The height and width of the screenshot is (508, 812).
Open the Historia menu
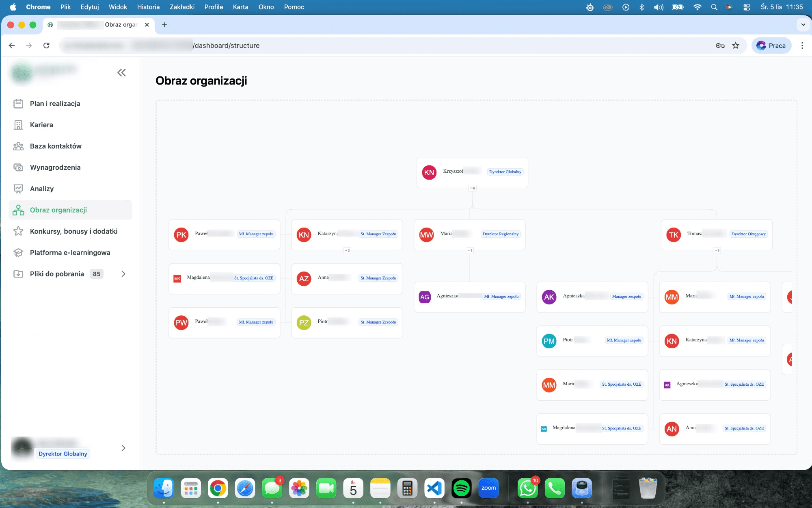(x=148, y=7)
